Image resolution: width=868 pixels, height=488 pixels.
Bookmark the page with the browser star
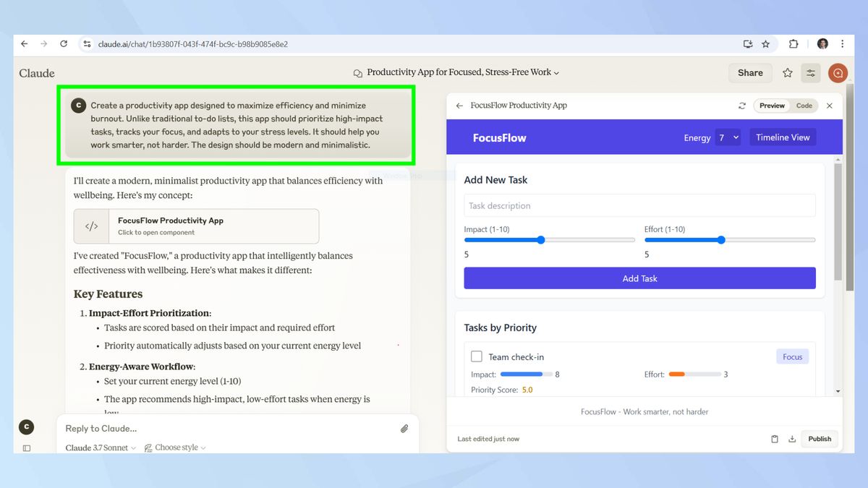tap(767, 43)
